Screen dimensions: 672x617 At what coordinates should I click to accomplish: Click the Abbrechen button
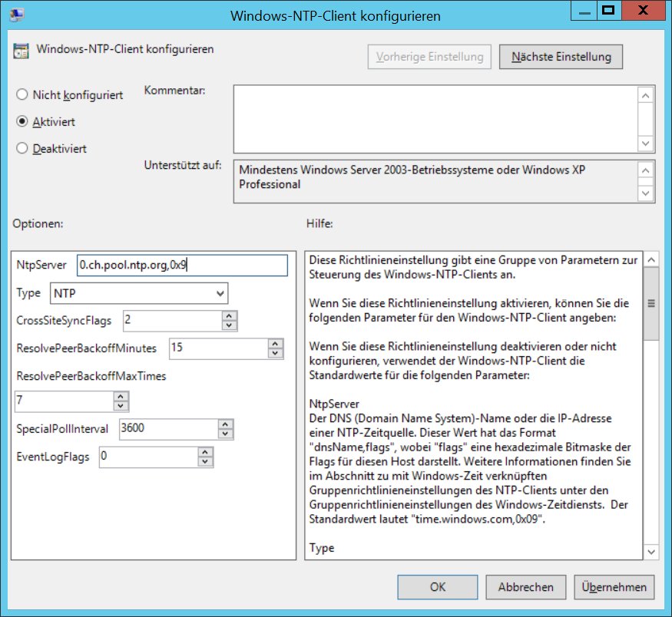click(526, 587)
